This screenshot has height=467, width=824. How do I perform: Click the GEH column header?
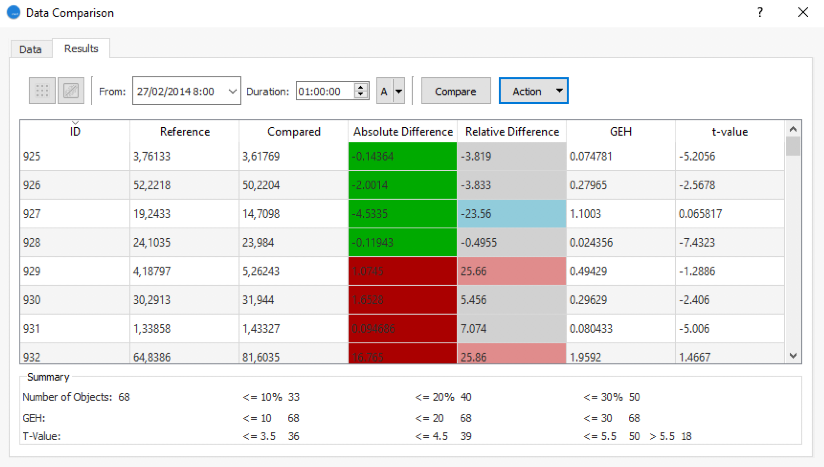point(620,132)
